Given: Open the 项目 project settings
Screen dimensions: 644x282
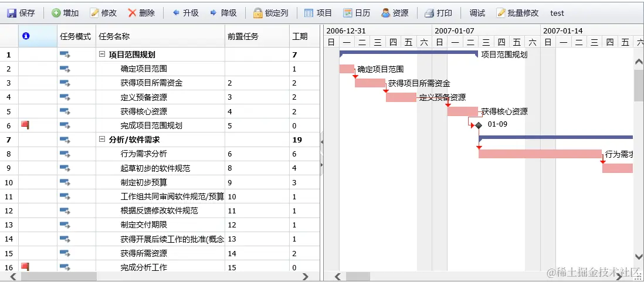Looking at the screenshot, I should coord(318,13).
